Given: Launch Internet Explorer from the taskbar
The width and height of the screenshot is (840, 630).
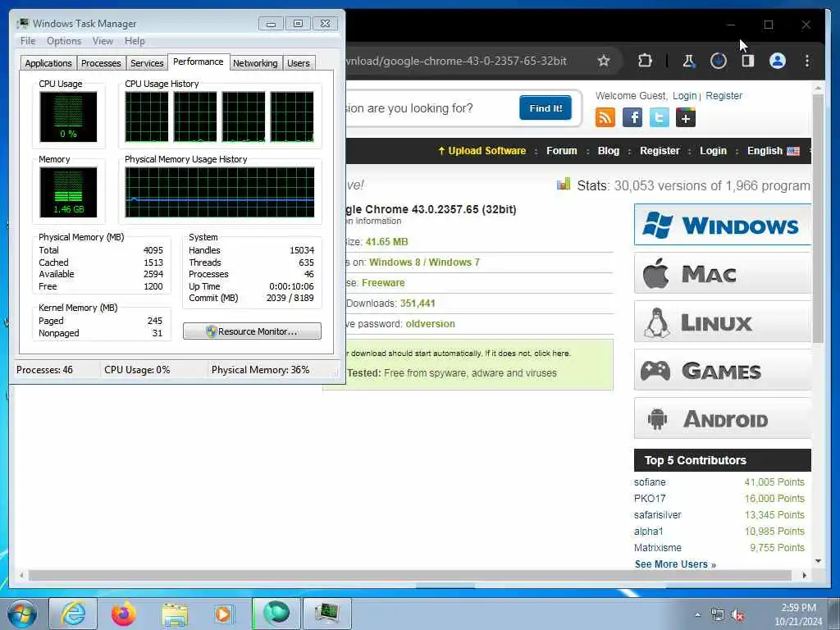Looking at the screenshot, I should [73, 614].
